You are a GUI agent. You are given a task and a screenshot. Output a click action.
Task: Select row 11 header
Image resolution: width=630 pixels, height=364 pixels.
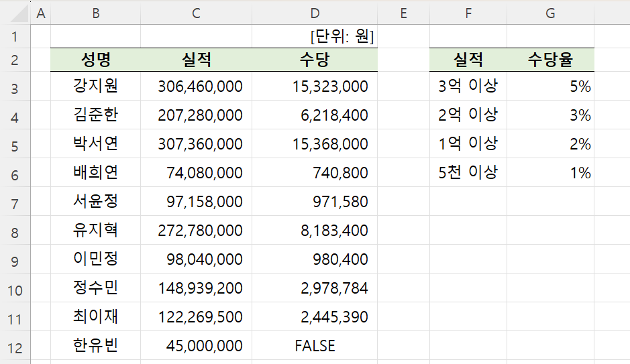15,316
